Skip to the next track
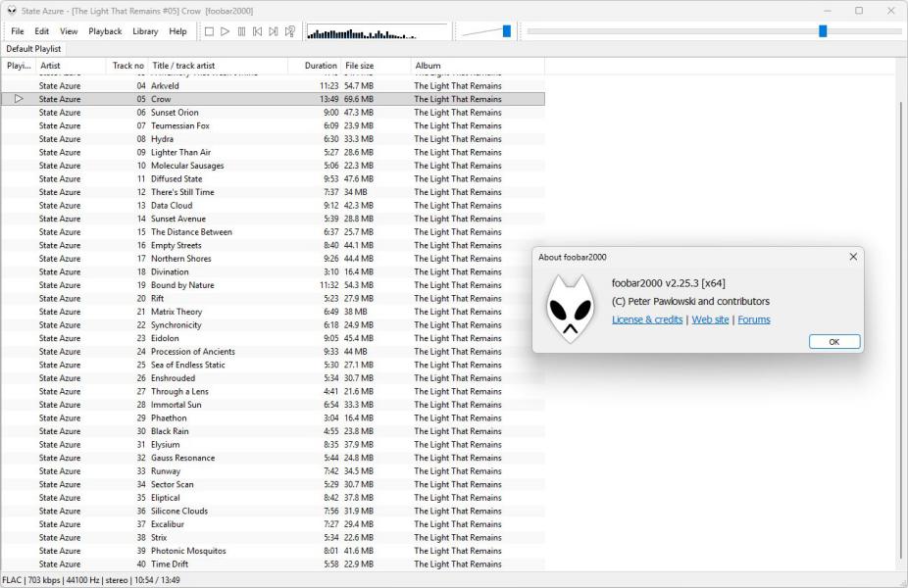This screenshot has width=908, height=588. point(274,31)
